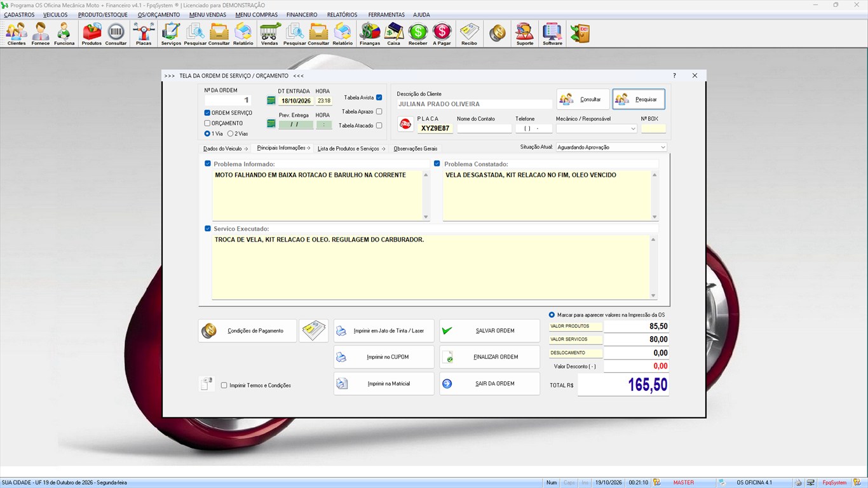Image resolution: width=868 pixels, height=488 pixels.
Task: Click the SALVAR ORDEM button
Action: point(489,330)
